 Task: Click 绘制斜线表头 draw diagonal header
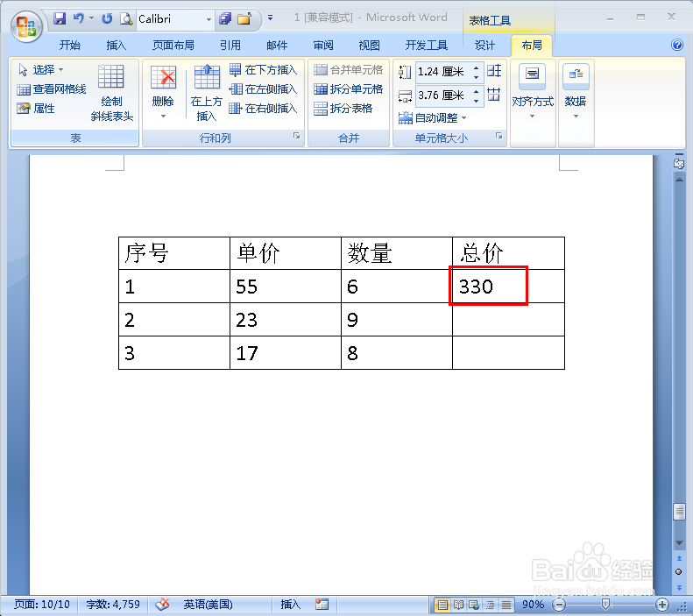click(x=111, y=93)
